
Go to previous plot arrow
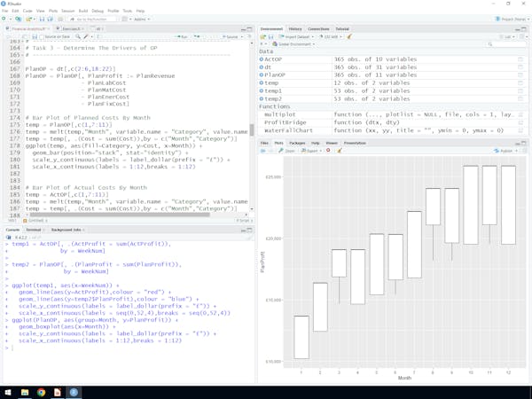[263, 151]
